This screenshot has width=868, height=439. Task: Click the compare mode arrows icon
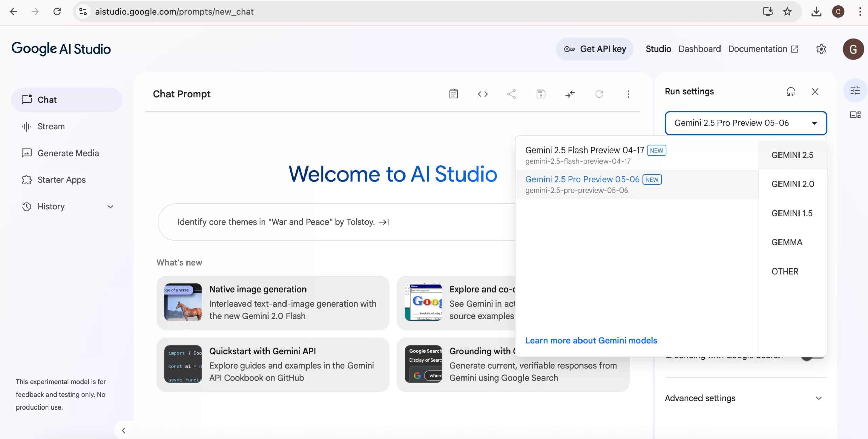570,94
